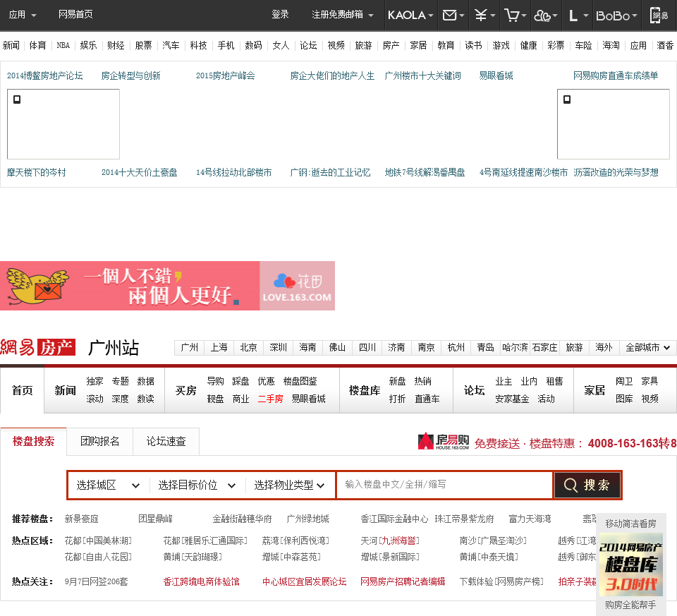Open the 网易购房直通车成绩单 link
The width and height of the screenshot is (677, 616).
tap(615, 76)
